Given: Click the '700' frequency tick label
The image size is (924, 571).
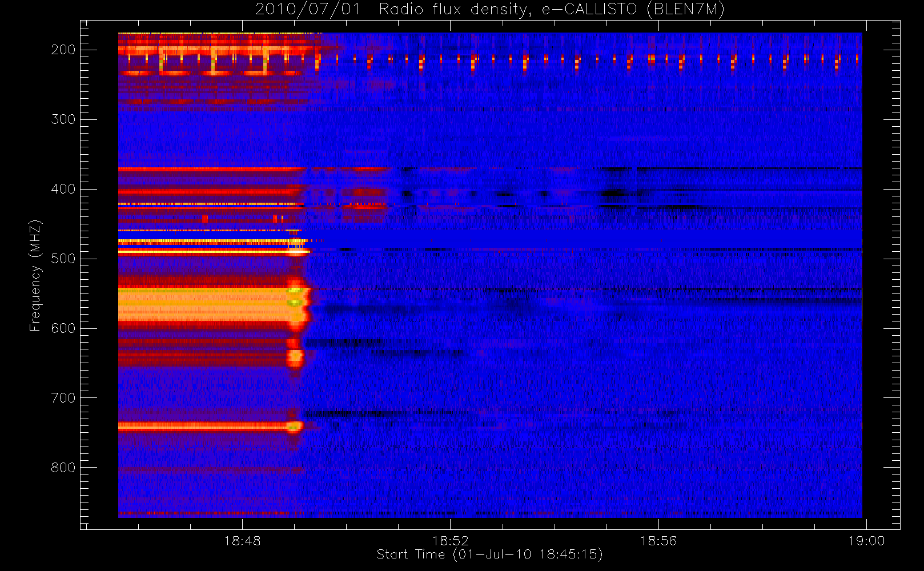Looking at the screenshot, I should (x=63, y=398).
